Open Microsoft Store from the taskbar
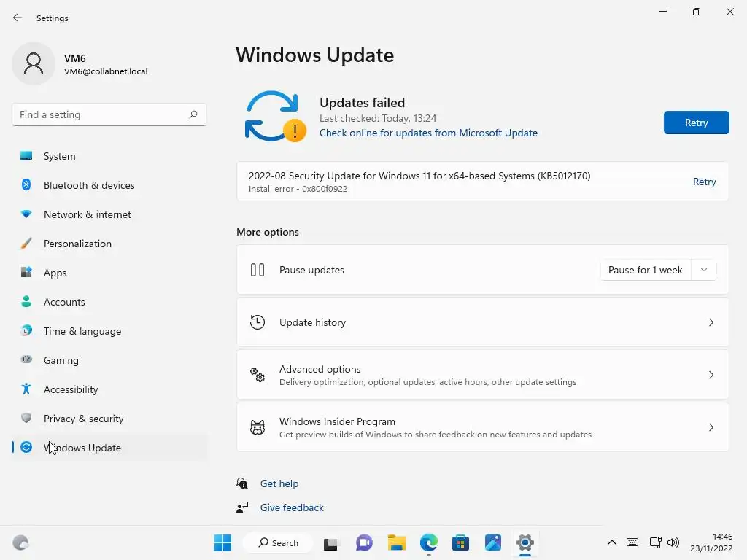The height and width of the screenshot is (560, 747). point(461,542)
